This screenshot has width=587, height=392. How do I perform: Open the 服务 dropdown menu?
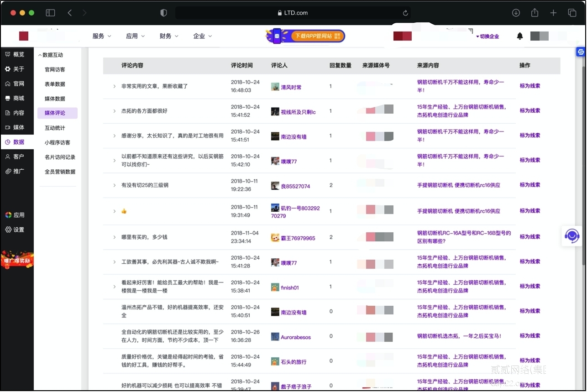coord(101,36)
